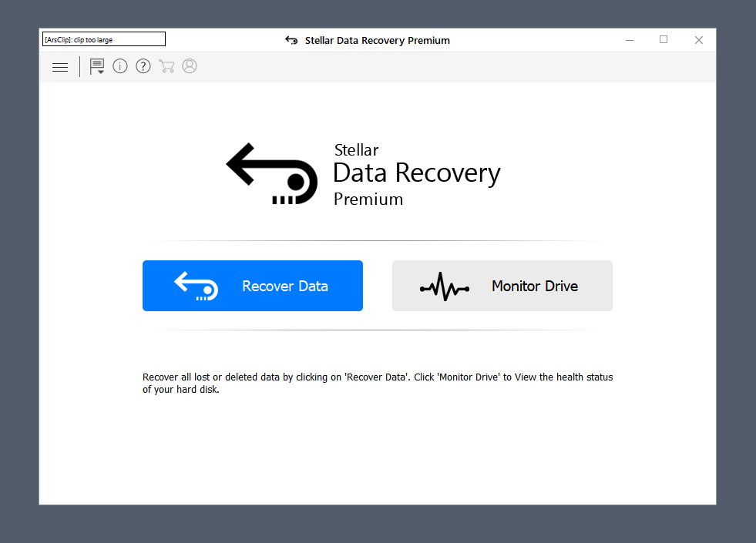Image resolution: width=756 pixels, height=543 pixels.
Task: Close the Stellar Data Recovery window
Action: (x=699, y=40)
